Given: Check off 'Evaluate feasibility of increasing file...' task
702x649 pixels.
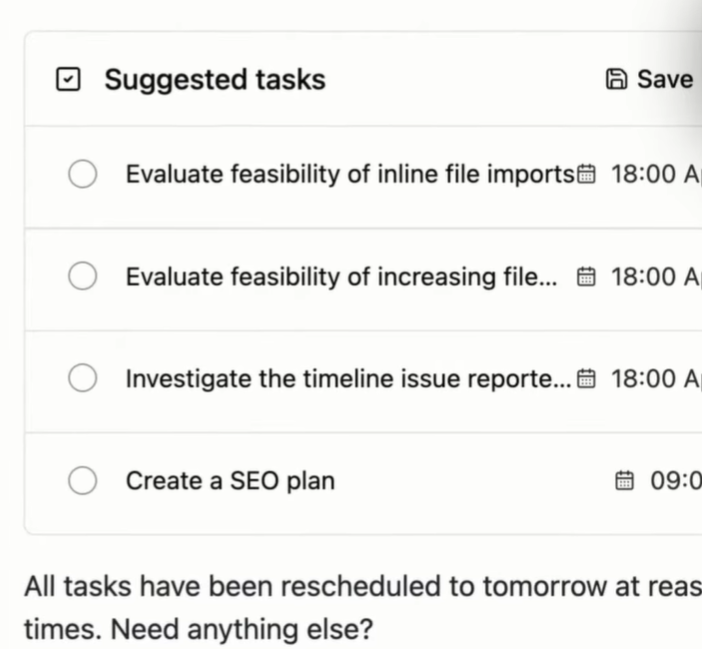Looking at the screenshot, I should click(x=82, y=277).
